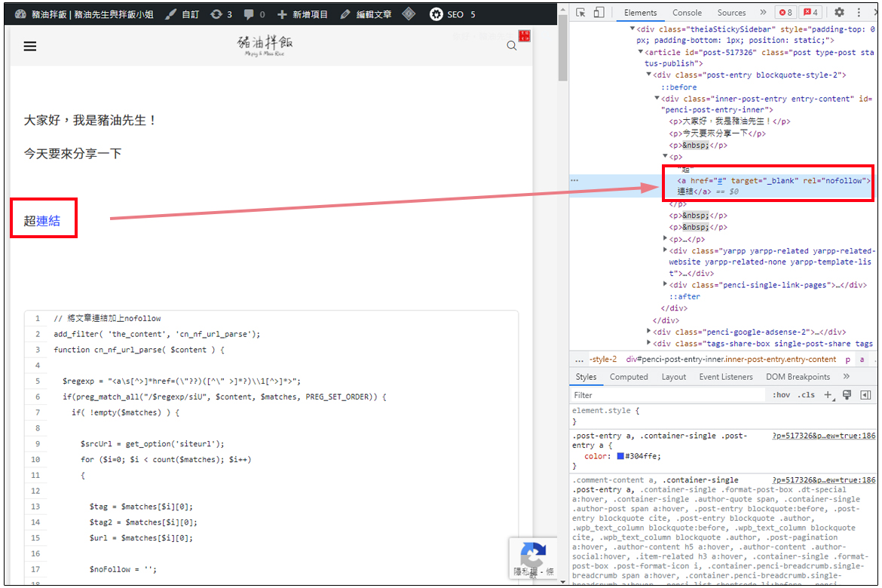Toggle the device toolbar
The image size is (882, 588).
pos(599,12)
